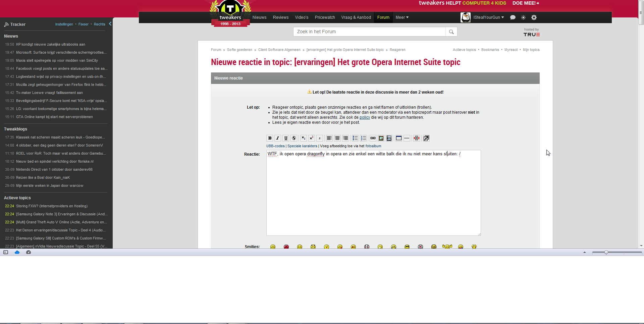The image size is (644, 324).
Task: Click the Softe goederen breadcrumb
Action: click(239, 50)
